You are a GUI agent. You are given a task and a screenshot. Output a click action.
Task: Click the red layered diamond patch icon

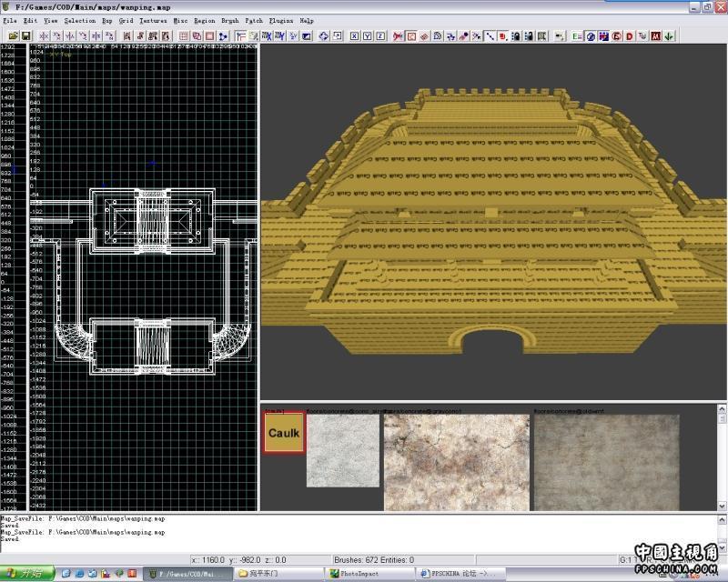(x=424, y=36)
